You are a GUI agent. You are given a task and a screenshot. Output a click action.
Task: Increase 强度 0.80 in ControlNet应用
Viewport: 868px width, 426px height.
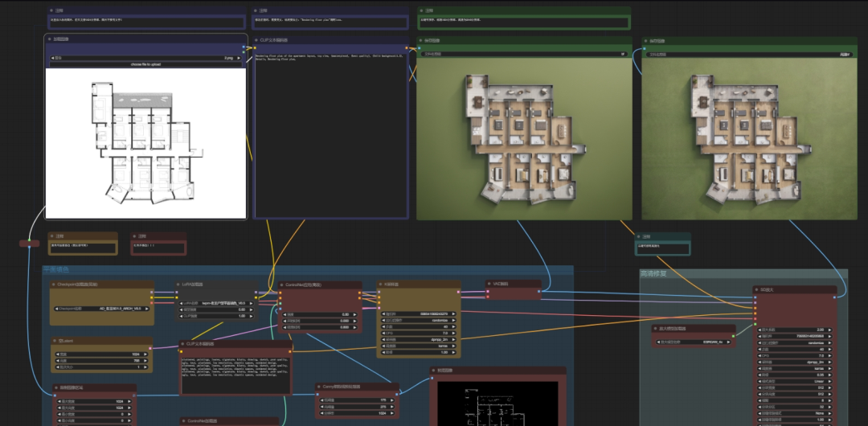pos(355,314)
